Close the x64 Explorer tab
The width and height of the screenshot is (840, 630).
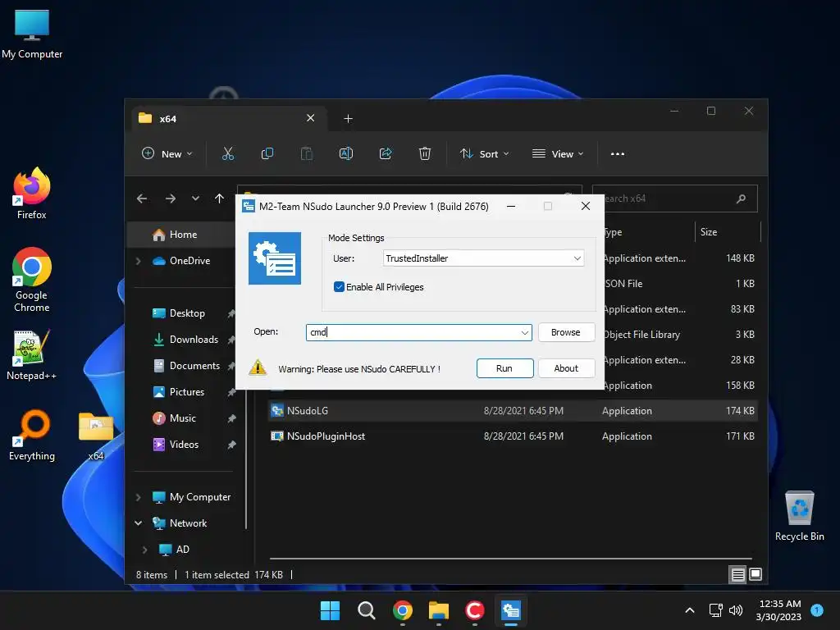310,118
